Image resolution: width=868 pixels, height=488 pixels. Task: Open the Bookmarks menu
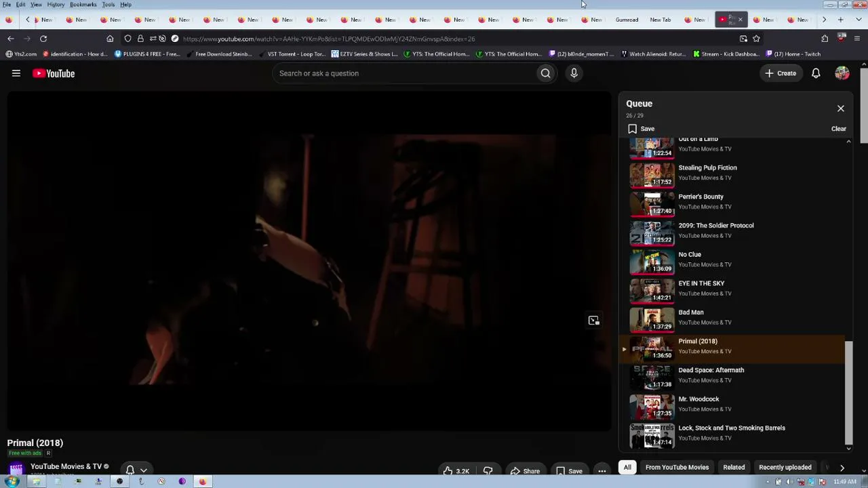83,5
